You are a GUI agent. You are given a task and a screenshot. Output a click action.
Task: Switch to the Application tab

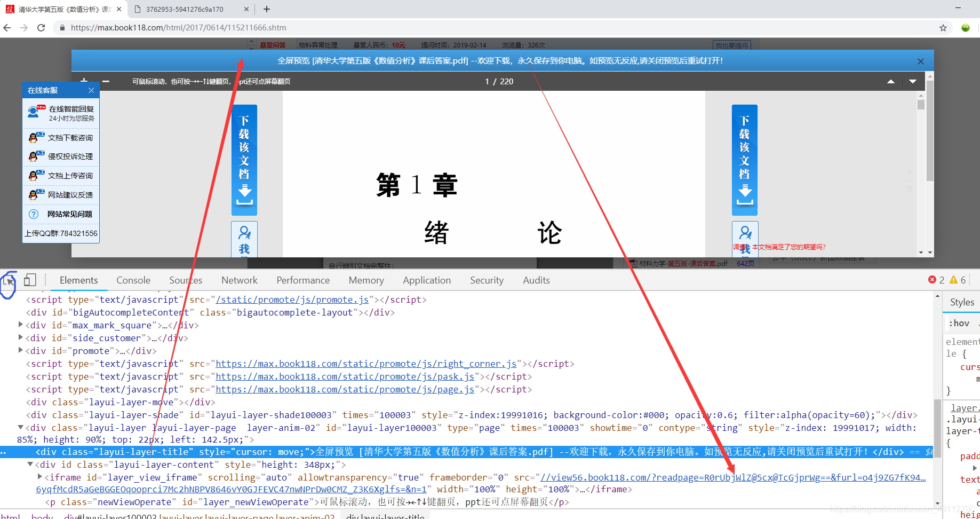(x=427, y=280)
